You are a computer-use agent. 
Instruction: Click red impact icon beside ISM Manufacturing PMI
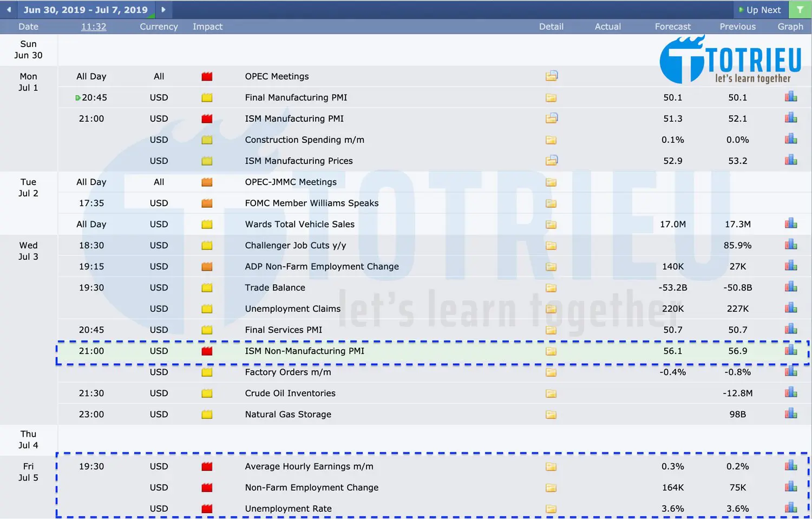(207, 118)
